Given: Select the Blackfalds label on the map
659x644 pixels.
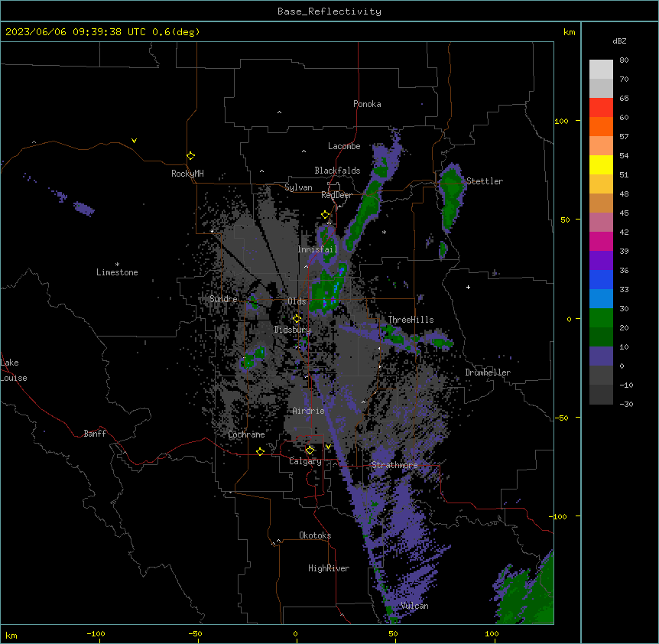Looking at the screenshot, I should (337, 171).
